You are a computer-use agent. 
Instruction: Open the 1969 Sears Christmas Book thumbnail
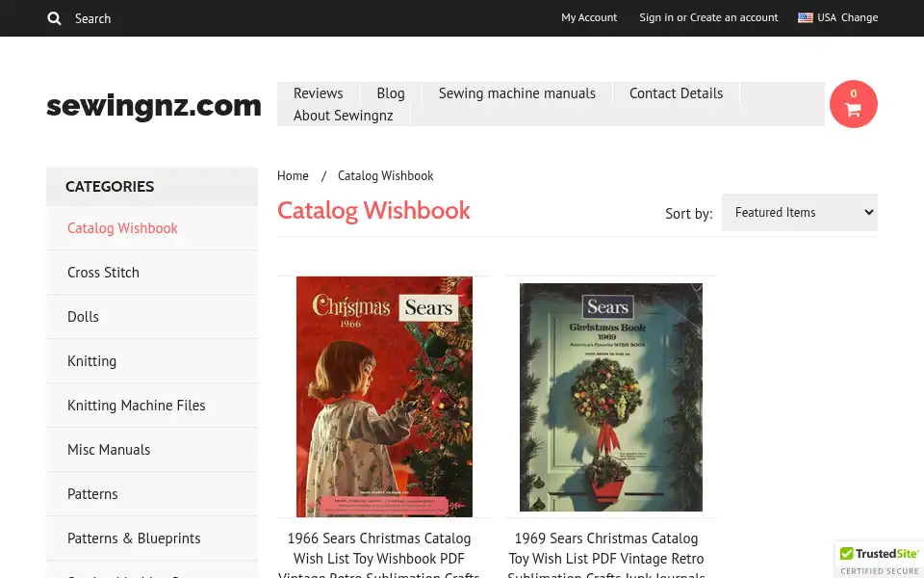(611, 397)
